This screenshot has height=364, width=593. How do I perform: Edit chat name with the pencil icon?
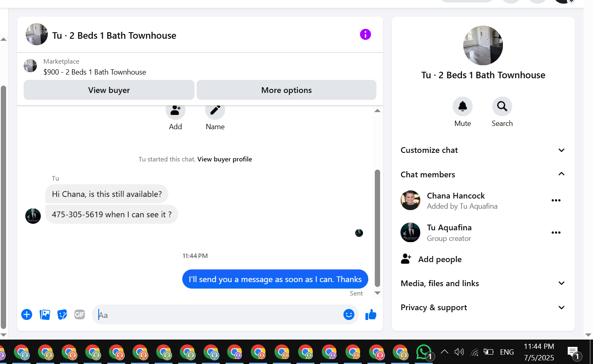215,110
